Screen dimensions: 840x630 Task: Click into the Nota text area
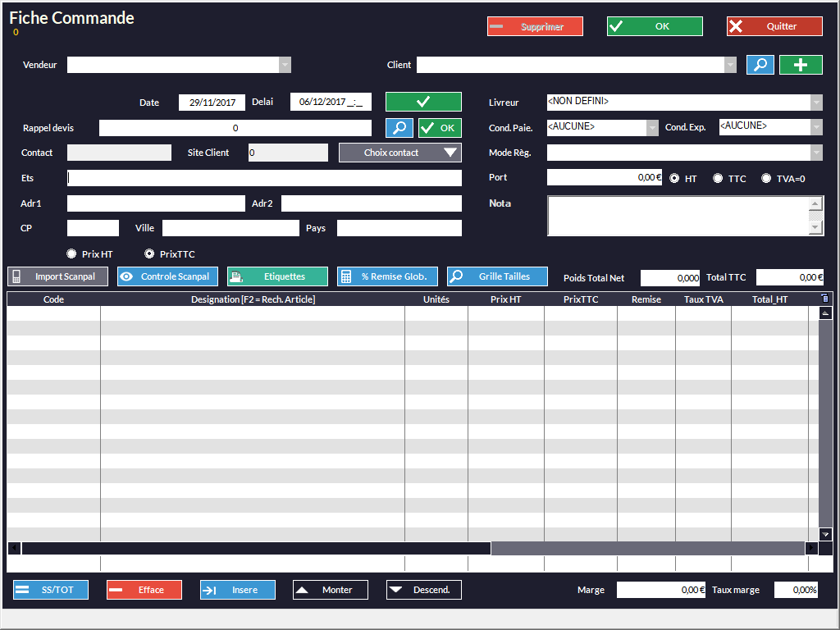[678, 216]
